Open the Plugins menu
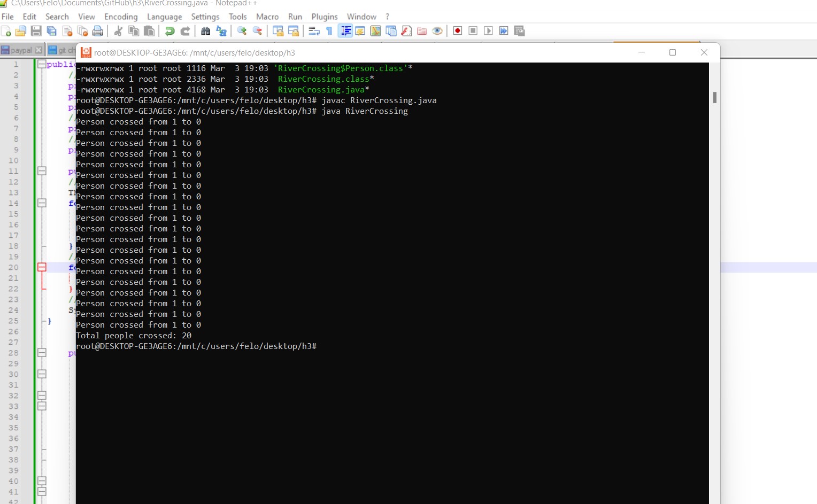Viewport: 817px width, 504px height. click(325, 17)
